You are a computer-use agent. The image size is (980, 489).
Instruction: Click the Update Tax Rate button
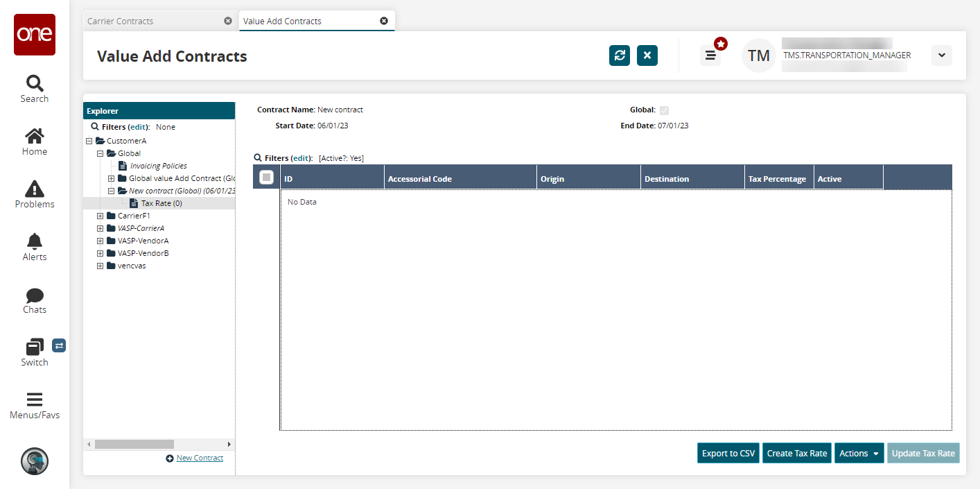[x=923, y=453]
